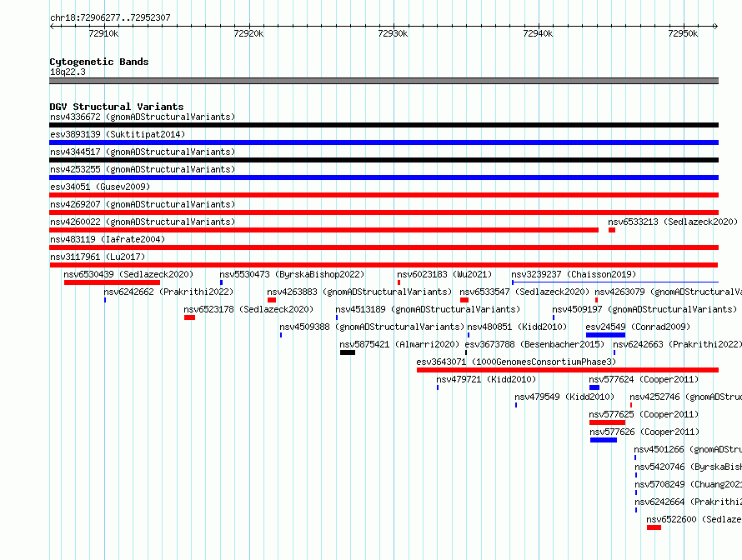Viewport: 742px width, 560px height.
Task: Open the nsv6242664 Prakrithi variant label
Action: coord(689,502)
